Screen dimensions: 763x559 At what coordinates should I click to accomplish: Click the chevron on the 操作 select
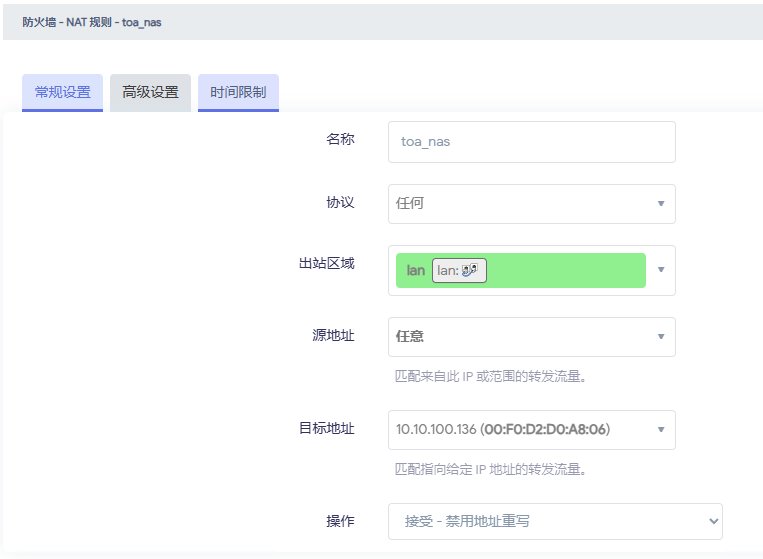click(x=713, y=521)
